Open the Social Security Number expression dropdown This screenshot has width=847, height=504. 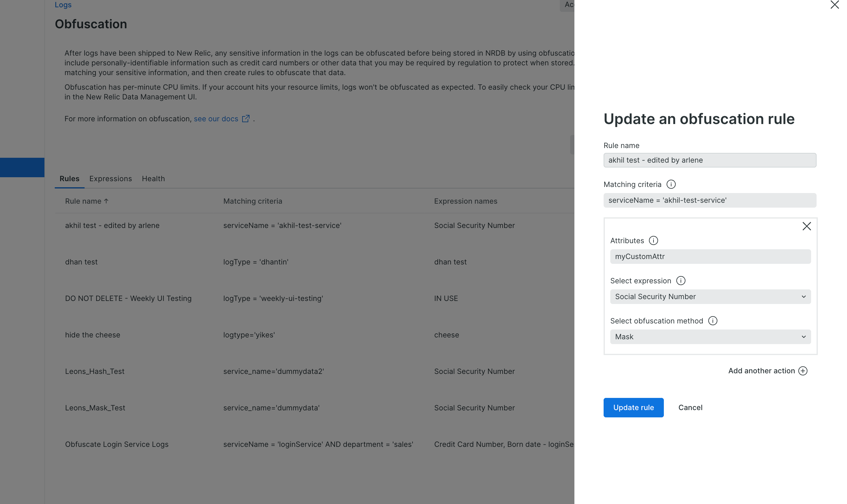click(710, 296)
